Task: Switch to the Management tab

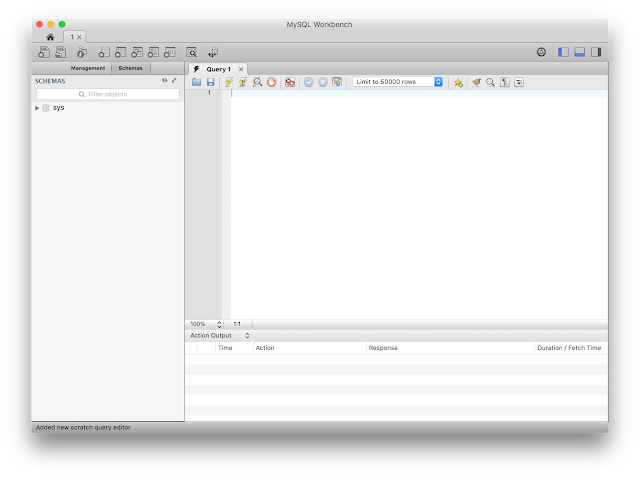Action: 88,68
